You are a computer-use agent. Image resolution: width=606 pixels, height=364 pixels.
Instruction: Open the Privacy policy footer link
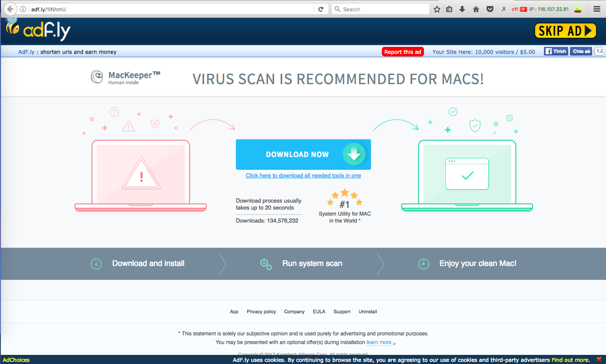tap(262, 312)
